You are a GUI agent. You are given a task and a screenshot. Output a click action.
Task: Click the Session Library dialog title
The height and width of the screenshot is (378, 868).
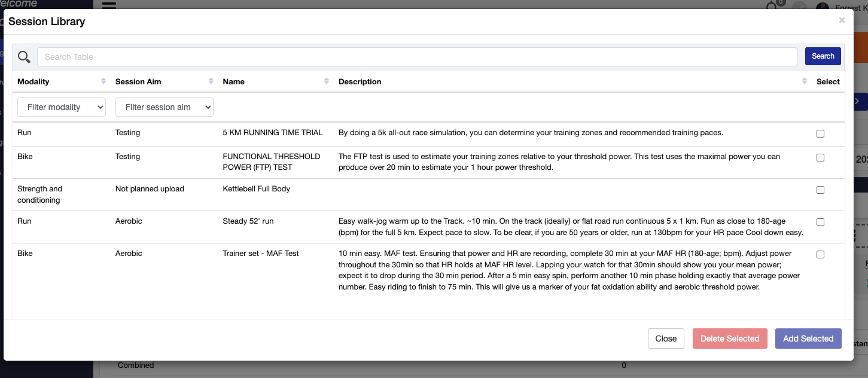point(47,22)
